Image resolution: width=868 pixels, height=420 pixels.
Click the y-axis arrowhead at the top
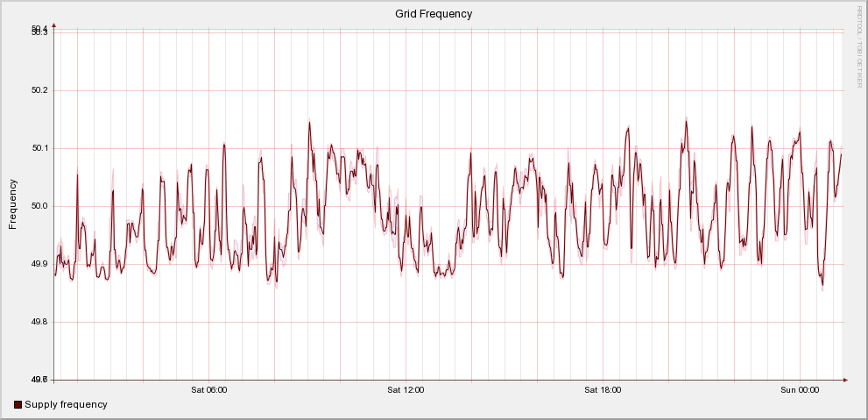point(54,25)
